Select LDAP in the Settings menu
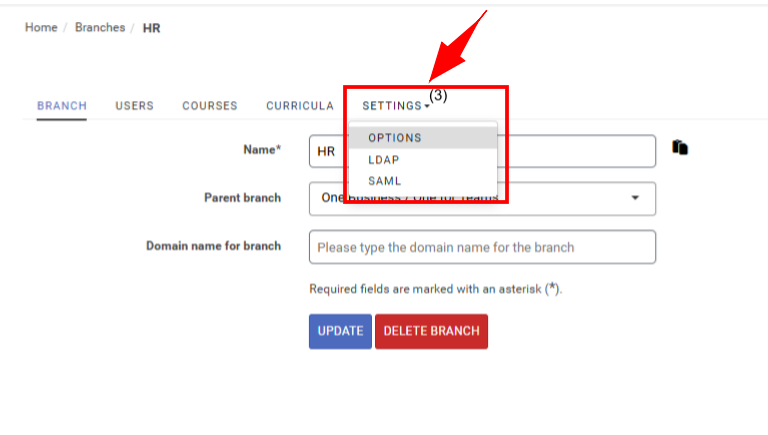768x435 pixels. pos(384,160)
